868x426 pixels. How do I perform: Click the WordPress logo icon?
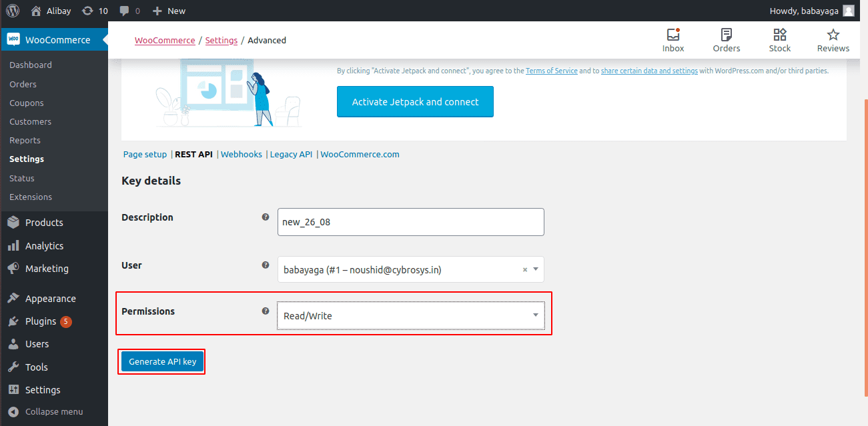[13, 11]
